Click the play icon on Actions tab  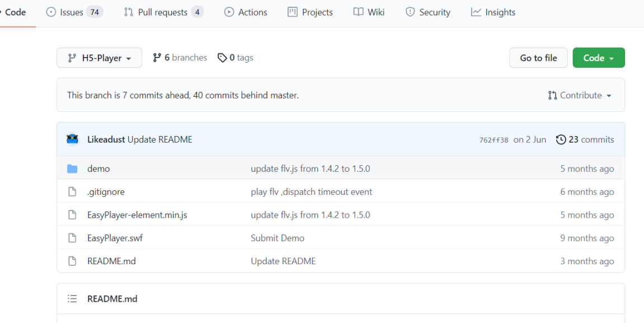click(229, 12)
